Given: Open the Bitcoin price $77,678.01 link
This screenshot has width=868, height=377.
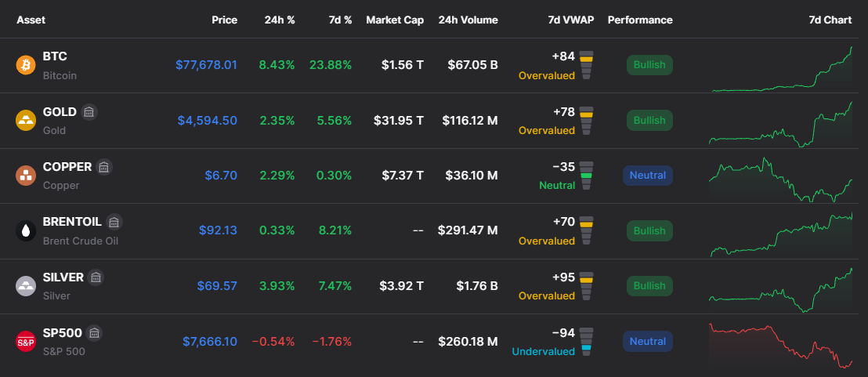Looking at the screenshot, I should 206,65.
